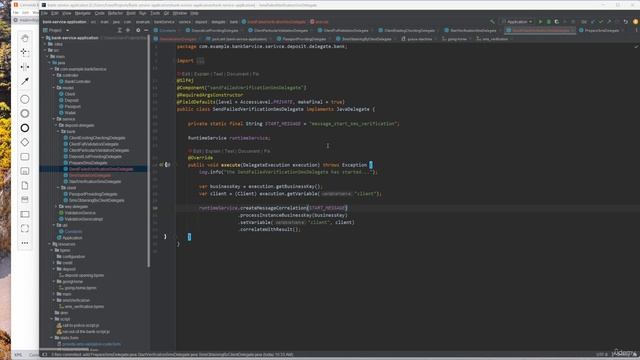This screenshot has height=360, width=640.
Task: Hide the Project panel with minus icon
Action: pyautogui.click(x=146, y=30)
